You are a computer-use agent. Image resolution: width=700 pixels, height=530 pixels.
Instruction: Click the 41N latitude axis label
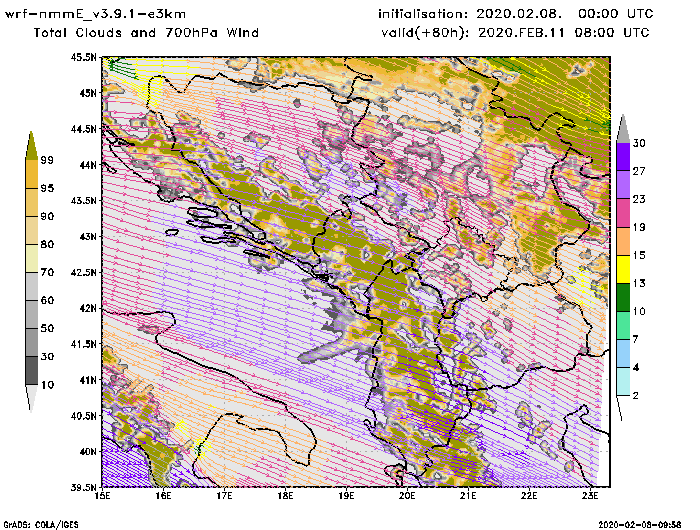click(x=88, y=380)
